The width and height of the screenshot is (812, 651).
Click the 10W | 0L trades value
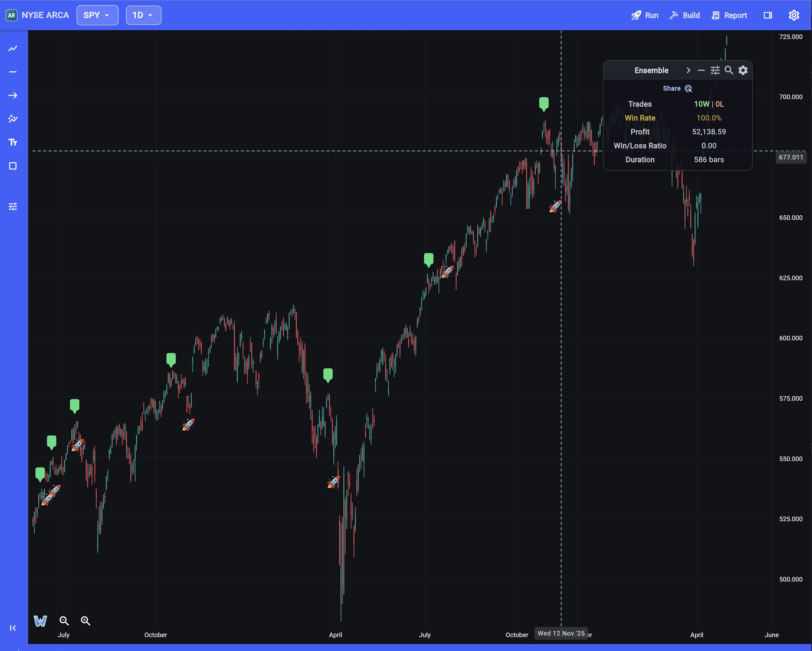tap(709, 104)
